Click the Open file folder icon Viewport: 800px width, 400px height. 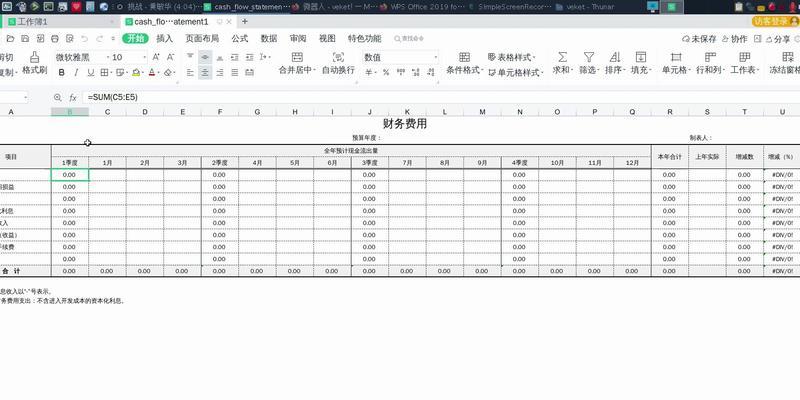click(x=10, y=39)
